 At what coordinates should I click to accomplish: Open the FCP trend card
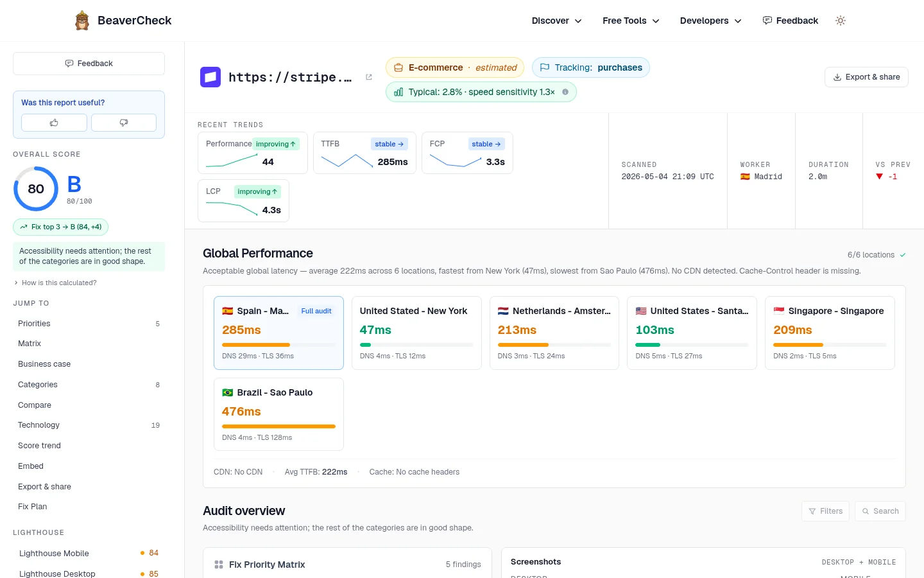coord(467,153)
